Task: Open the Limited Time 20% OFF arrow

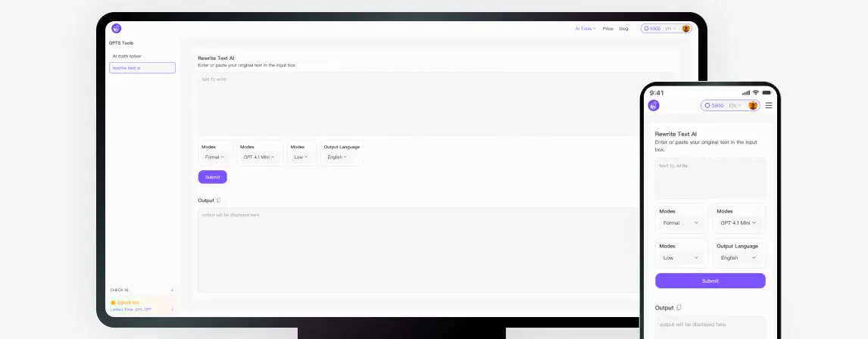Action: [172, 309]
